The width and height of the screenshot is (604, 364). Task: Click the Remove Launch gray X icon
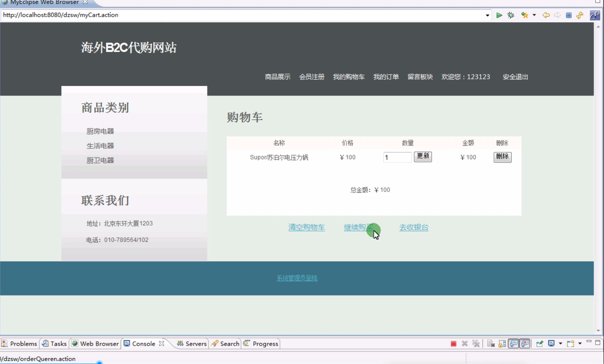point(465,343)
